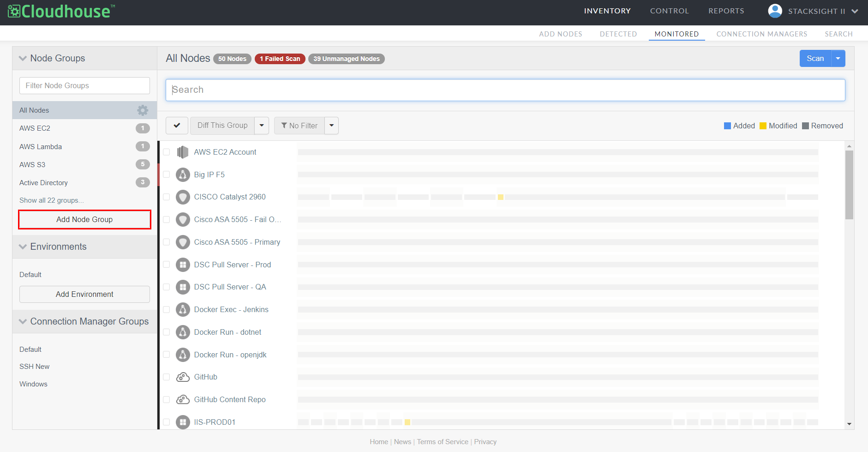
Task: Click the 5 badge for AWS S3
Action: 143,164
